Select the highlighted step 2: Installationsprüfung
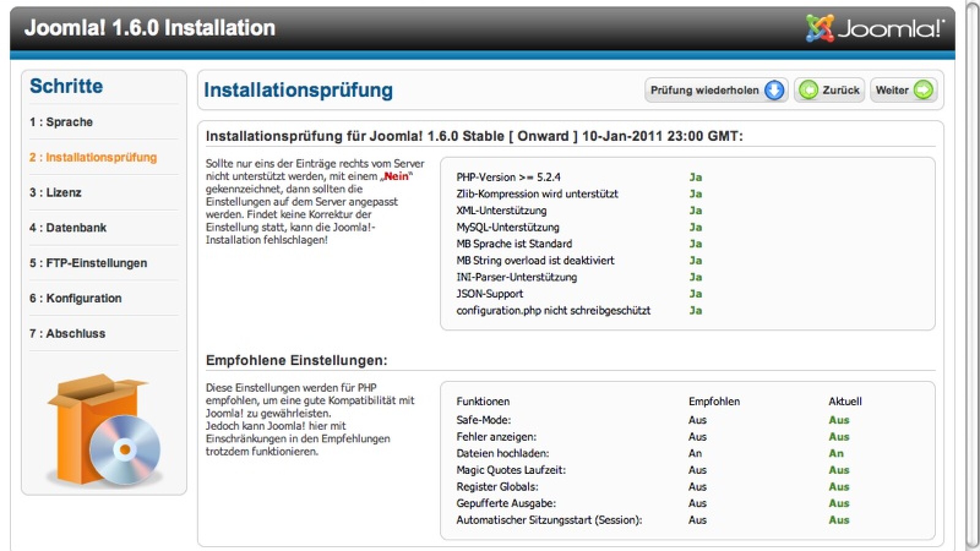 93,157
